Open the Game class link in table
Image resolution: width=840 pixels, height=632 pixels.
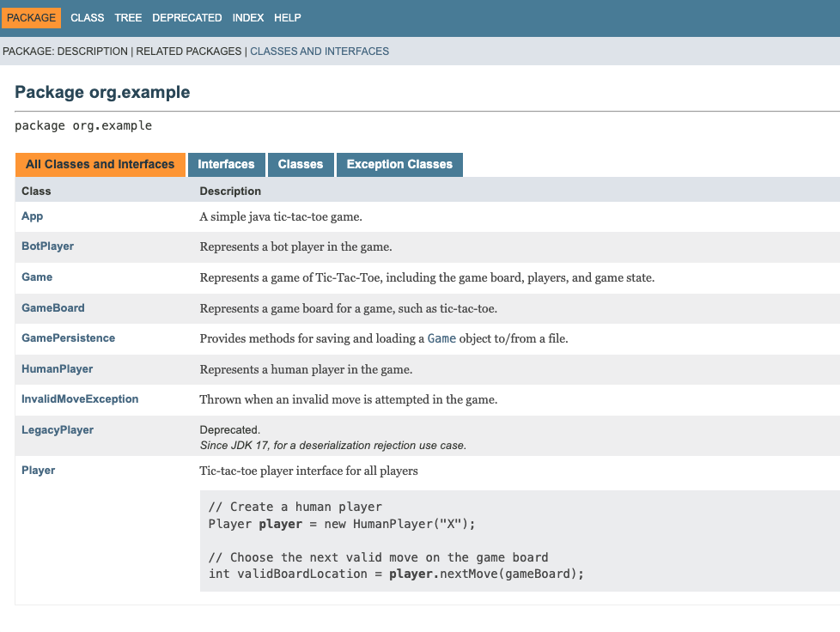(37, 276)
